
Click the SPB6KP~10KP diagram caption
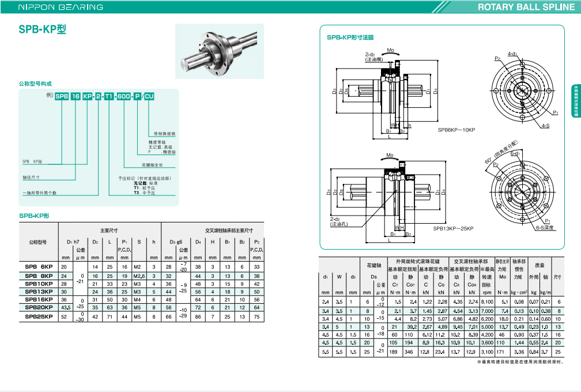pos(456,130)
